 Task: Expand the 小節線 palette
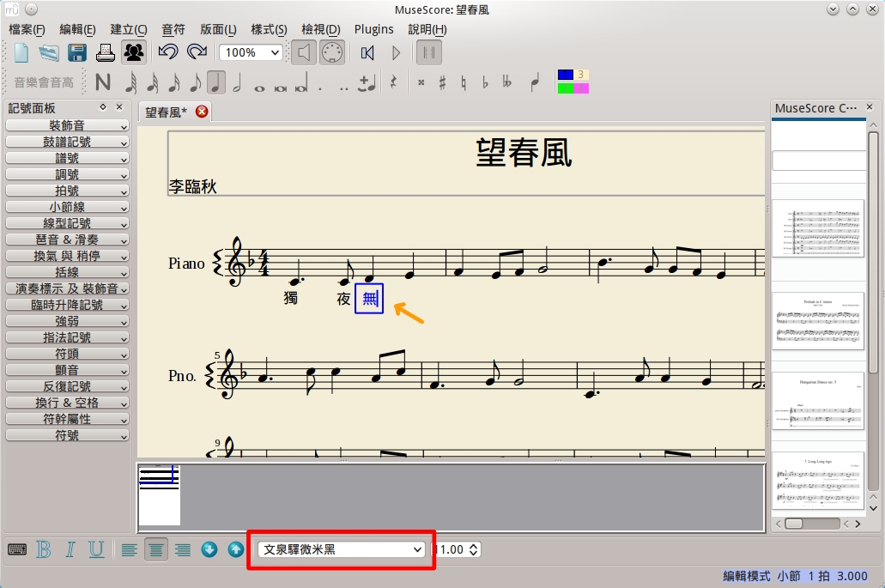[67, 207]
